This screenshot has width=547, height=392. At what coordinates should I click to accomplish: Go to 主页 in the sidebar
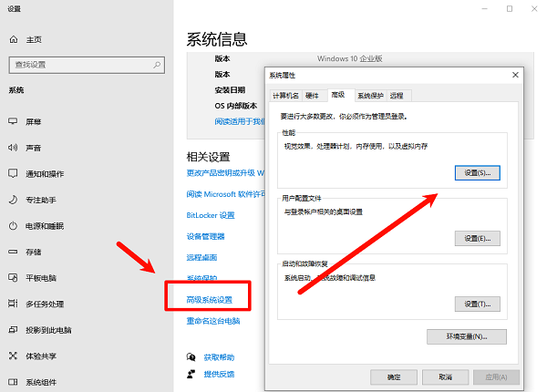click(x=34, y=40)
